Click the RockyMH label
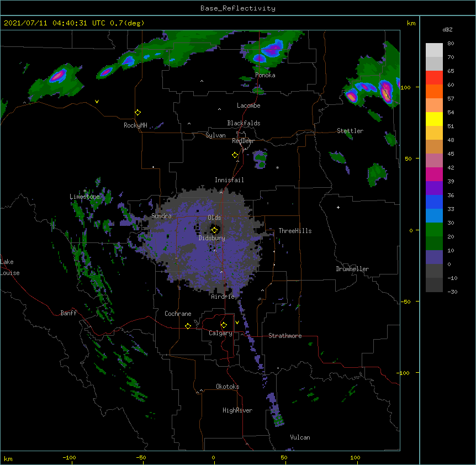 point(135,125)
